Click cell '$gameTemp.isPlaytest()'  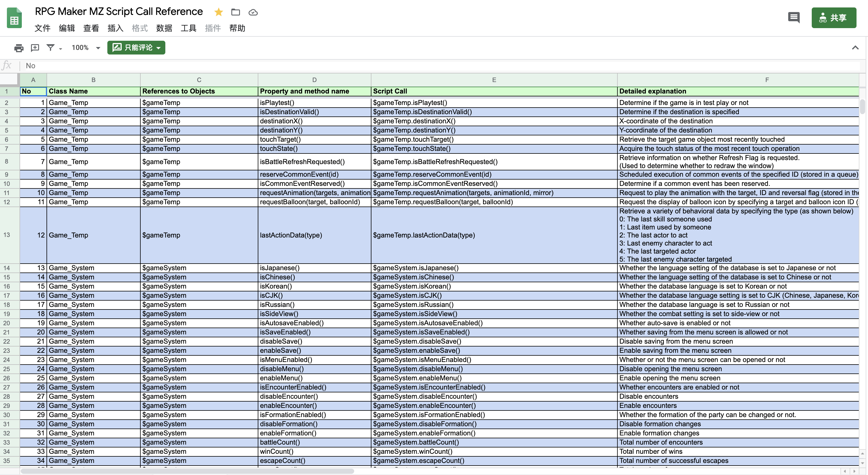494,103
